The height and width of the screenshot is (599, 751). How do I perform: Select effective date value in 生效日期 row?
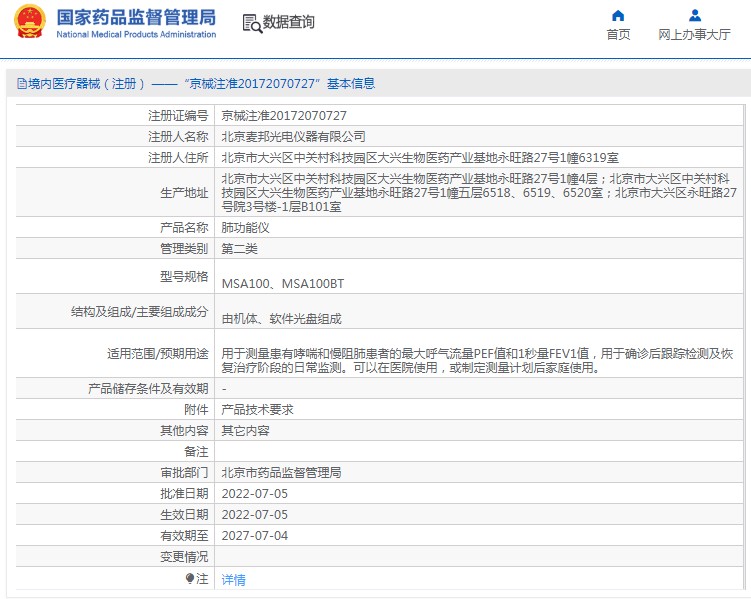point(254,515)
